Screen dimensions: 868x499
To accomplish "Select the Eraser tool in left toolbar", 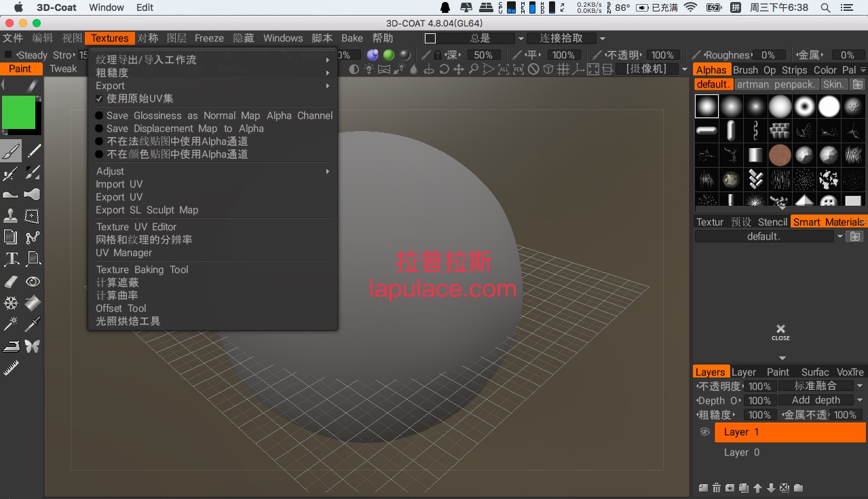I will tap(11, 281).
